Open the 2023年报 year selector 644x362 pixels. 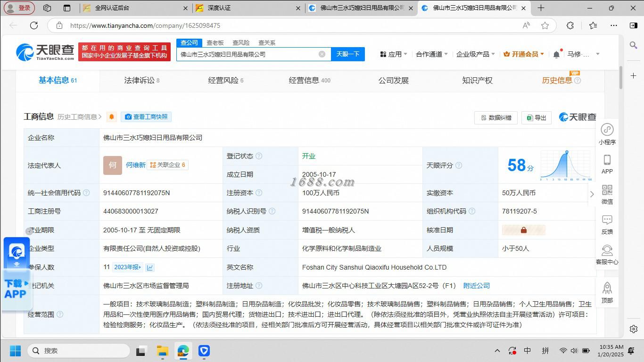[128, 267]
